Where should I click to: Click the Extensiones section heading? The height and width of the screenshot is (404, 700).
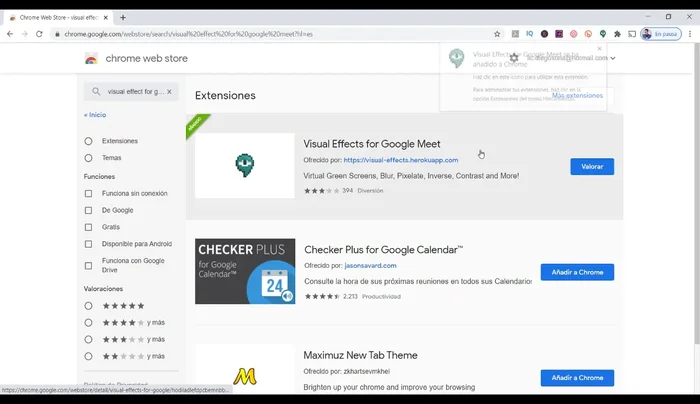225,96
